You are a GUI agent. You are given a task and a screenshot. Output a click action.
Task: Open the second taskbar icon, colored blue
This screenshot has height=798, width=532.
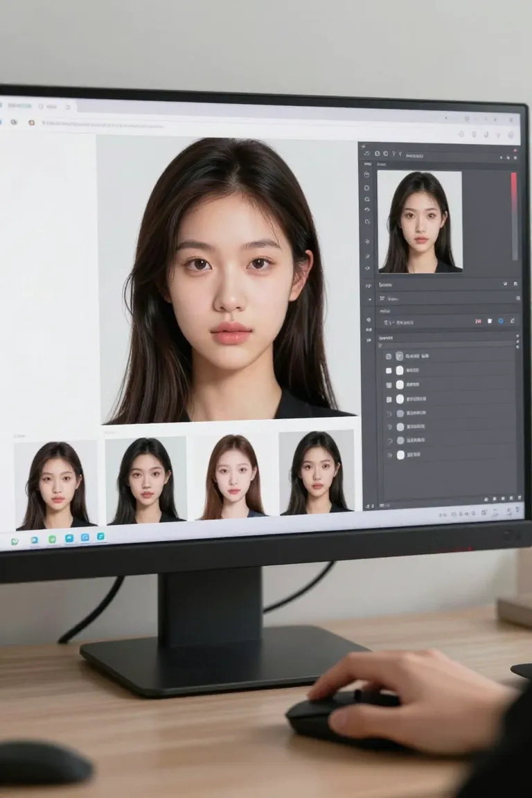click(x=34, y=540)
